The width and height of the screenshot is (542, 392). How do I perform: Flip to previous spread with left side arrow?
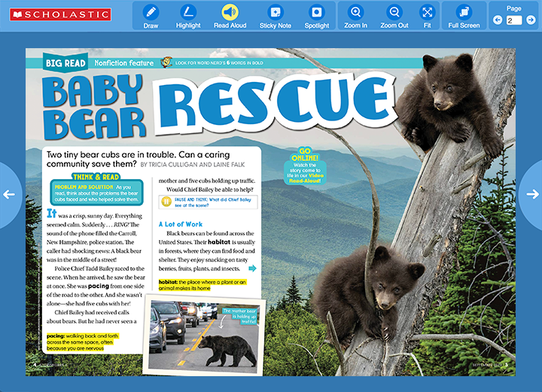pyautogui.click(x=9, y=194)
